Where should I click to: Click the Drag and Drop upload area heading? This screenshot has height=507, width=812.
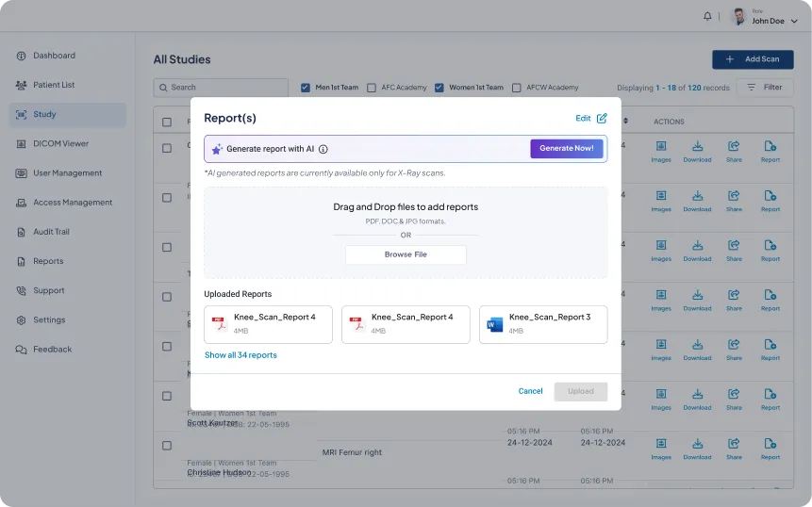tap(406, 207)
